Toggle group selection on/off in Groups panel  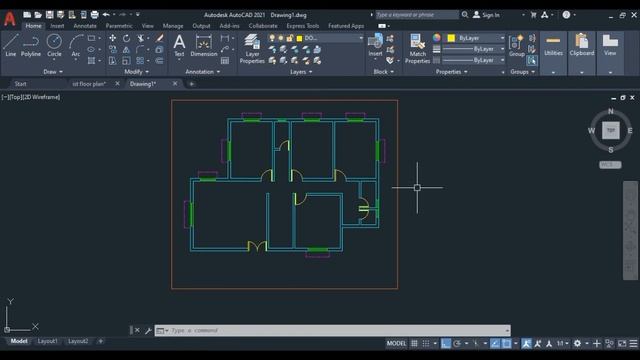coord(531,61)
